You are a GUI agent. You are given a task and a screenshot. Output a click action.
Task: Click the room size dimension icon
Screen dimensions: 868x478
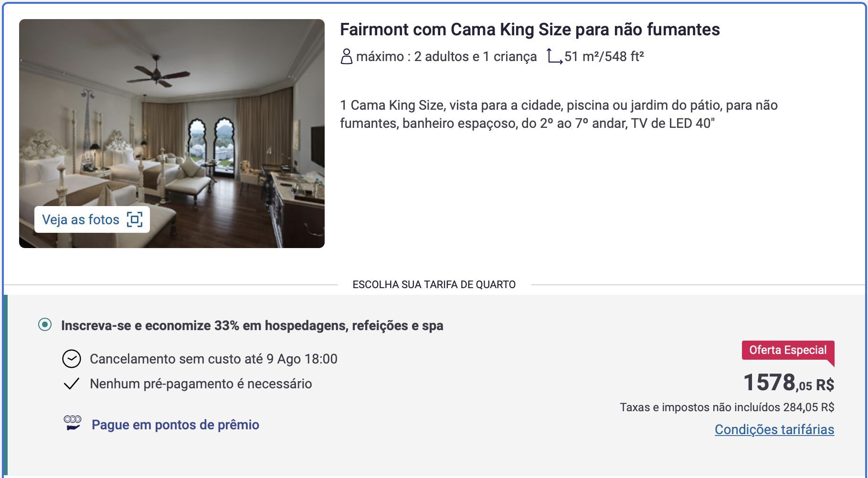[x=554, y=56]
